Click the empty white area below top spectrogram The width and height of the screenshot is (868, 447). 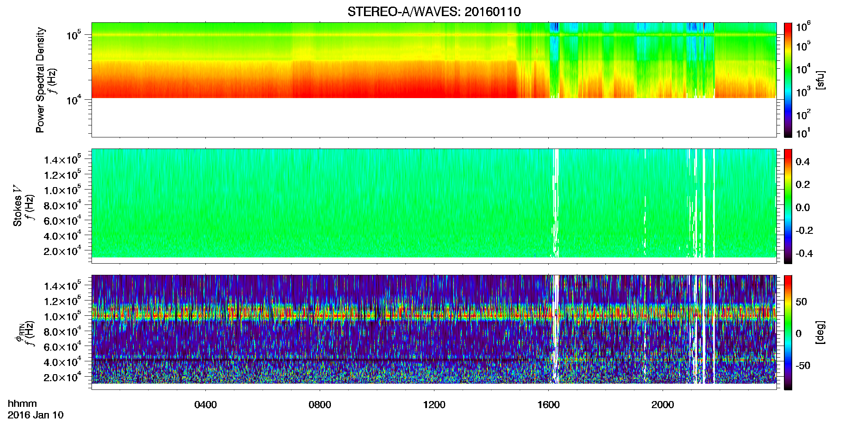click(434, 118)
